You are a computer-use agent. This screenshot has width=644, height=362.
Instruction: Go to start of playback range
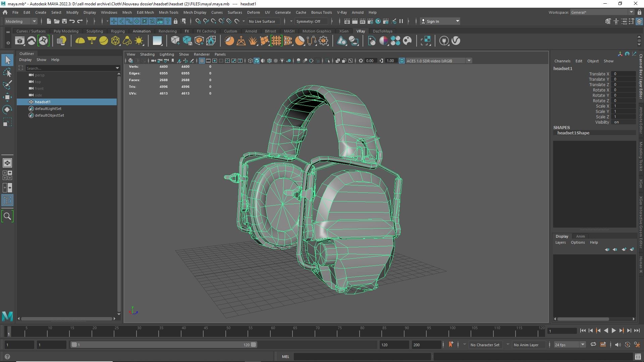click(x=583, y=330)
